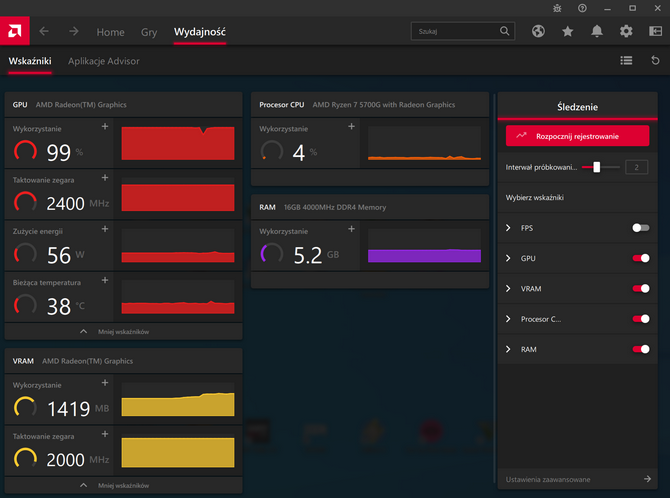Disable GPU tracking toggle
Image resolution: width=670 pixels, height=498 pixels.
pos(641,258)
